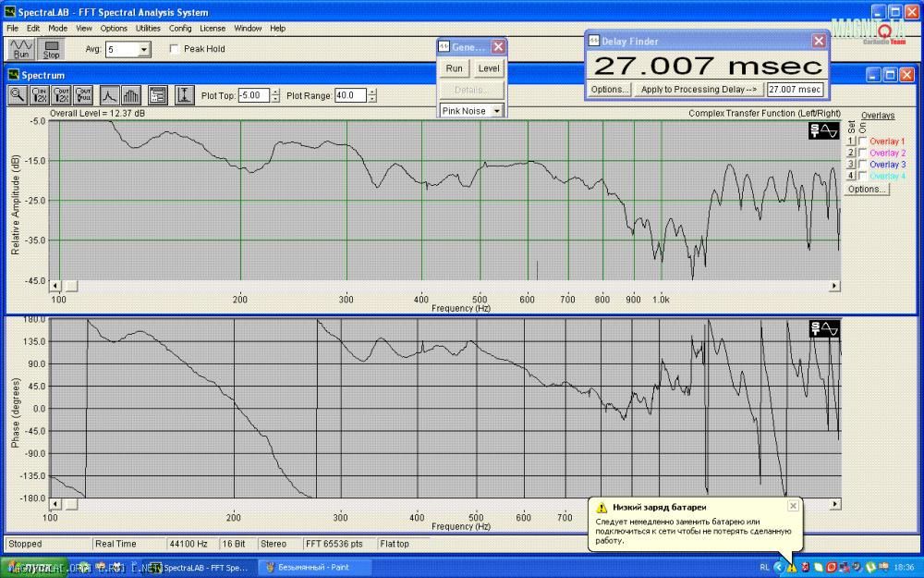This screenshot has height=578, width=924.
Task: Increase the Plot Top stepper value
Action: coord(276,92)
